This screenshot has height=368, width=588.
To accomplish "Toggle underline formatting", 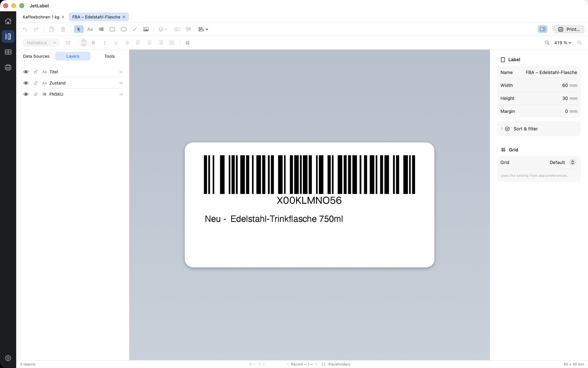I will (x=116, y=43).
